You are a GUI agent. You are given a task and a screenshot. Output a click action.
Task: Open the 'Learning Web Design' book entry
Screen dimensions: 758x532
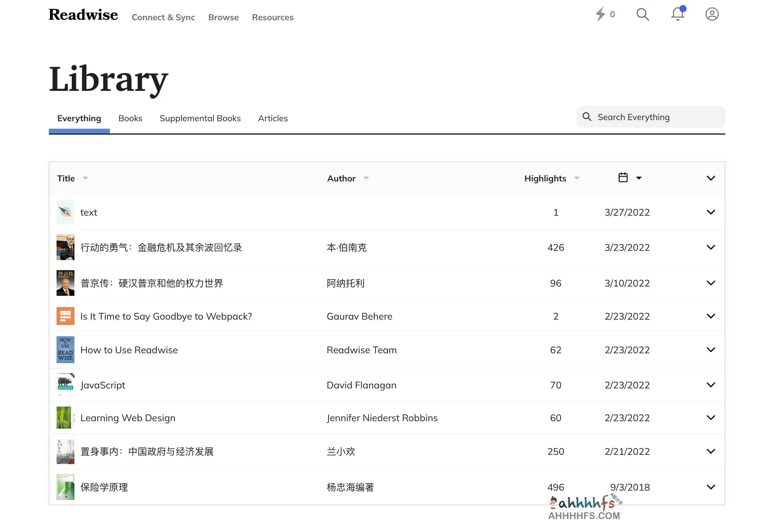[128, 418]
